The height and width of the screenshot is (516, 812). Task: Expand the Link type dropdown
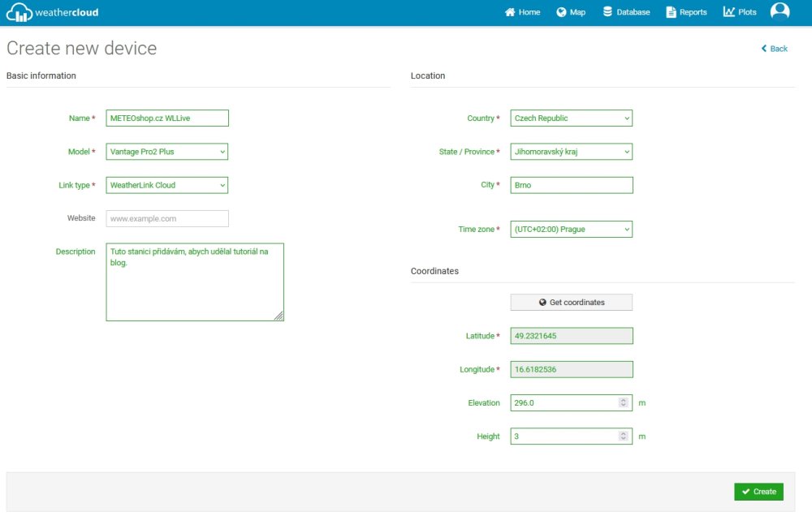pos(167,185)
